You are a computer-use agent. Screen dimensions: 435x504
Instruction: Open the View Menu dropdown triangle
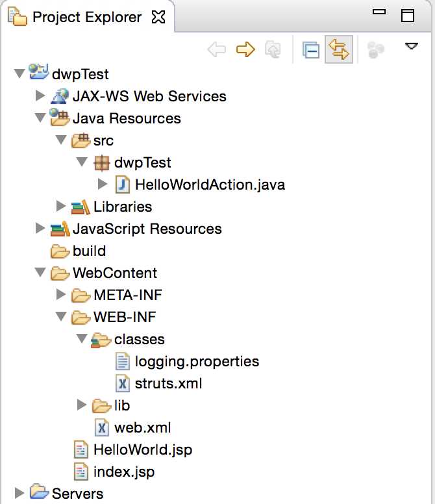pos(411,47)
